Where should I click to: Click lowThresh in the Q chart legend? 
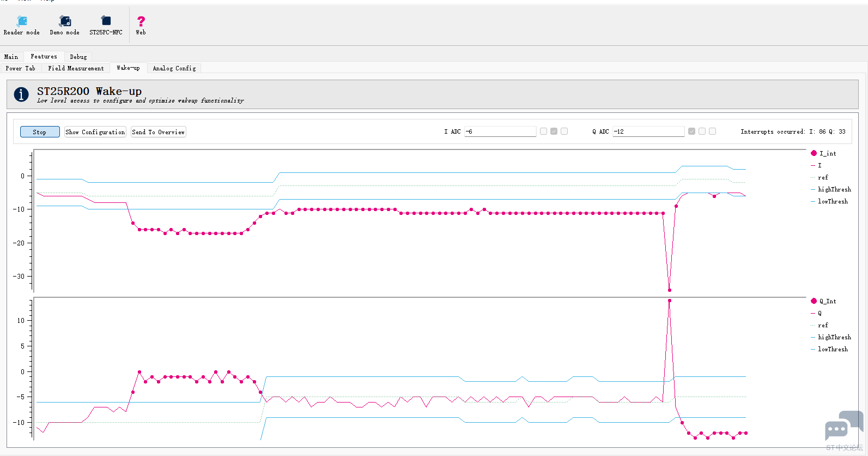829,349
